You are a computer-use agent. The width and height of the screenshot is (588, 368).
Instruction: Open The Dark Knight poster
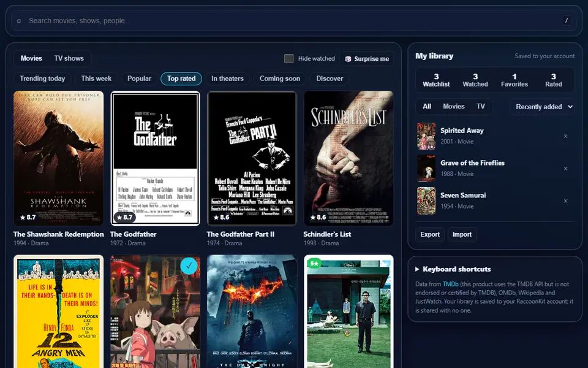pos(252,312)
